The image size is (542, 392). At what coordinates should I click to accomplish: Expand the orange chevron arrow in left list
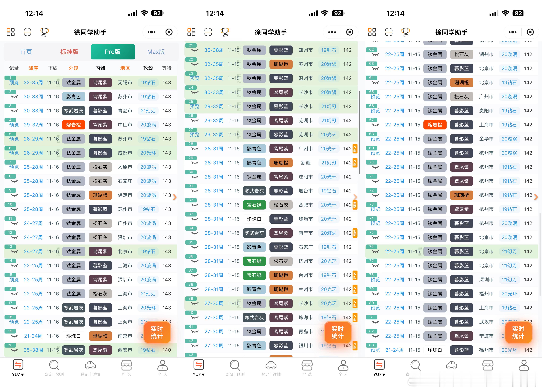(175, 197)
